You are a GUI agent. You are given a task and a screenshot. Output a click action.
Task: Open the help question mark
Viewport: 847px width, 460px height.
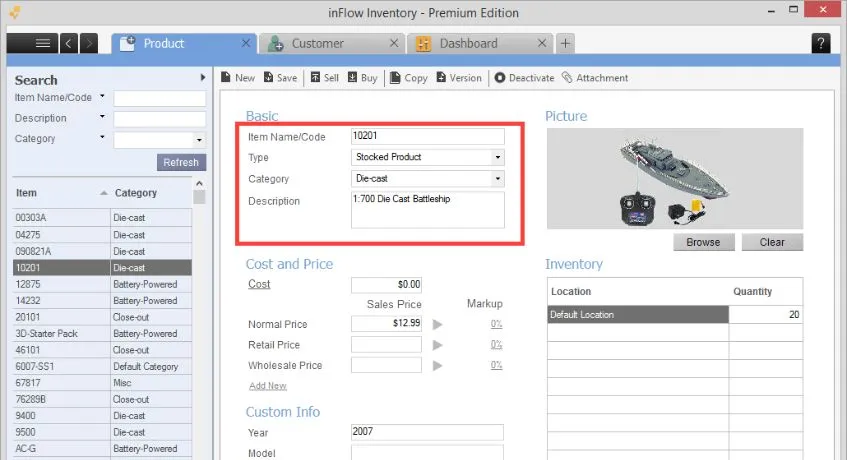pos(821,43)
